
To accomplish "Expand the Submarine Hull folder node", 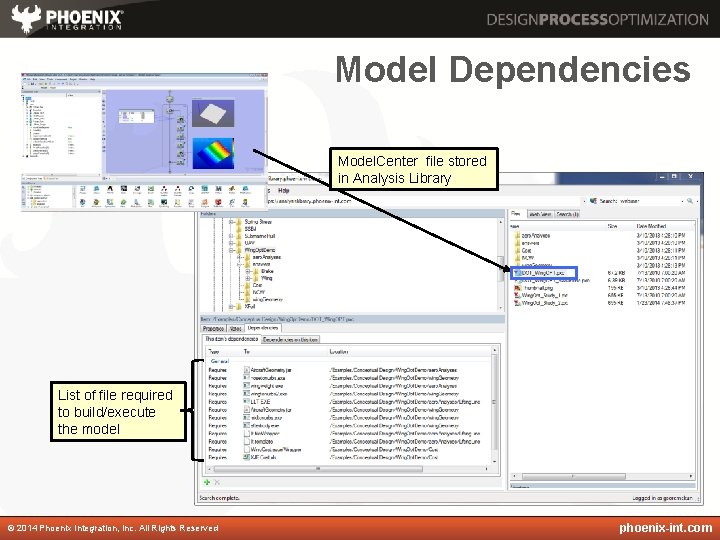I will coord(232,236).
